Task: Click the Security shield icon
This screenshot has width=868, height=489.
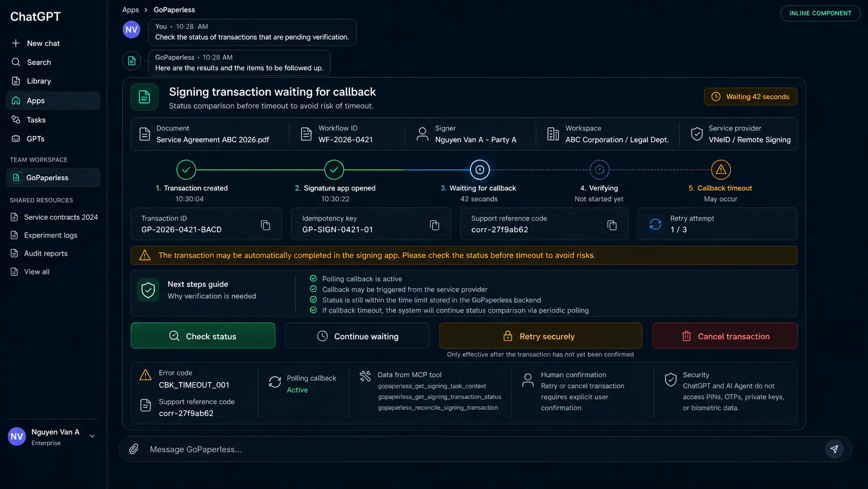Action: [671, 380]
